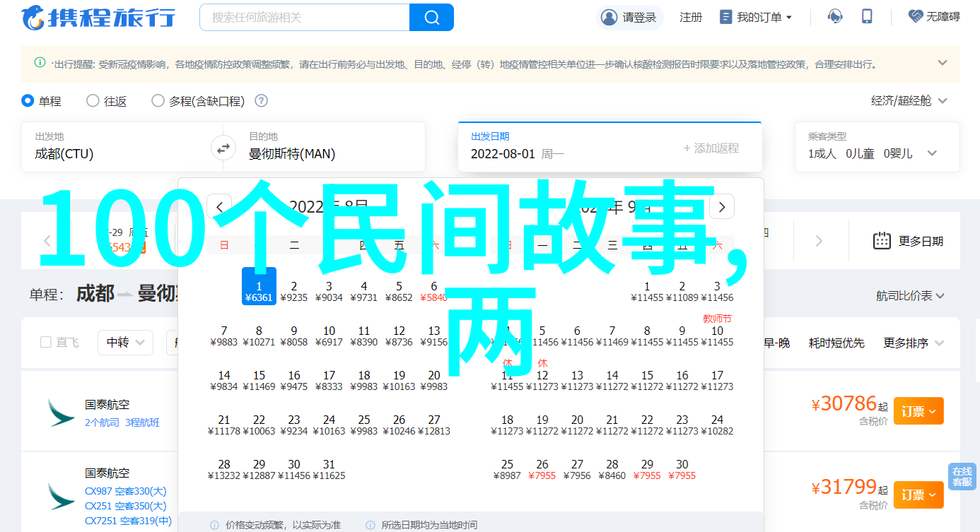The image size is (980, 532).
Task: Click the Ctrip 携程旅行 logo
Action: pos(98,17)
